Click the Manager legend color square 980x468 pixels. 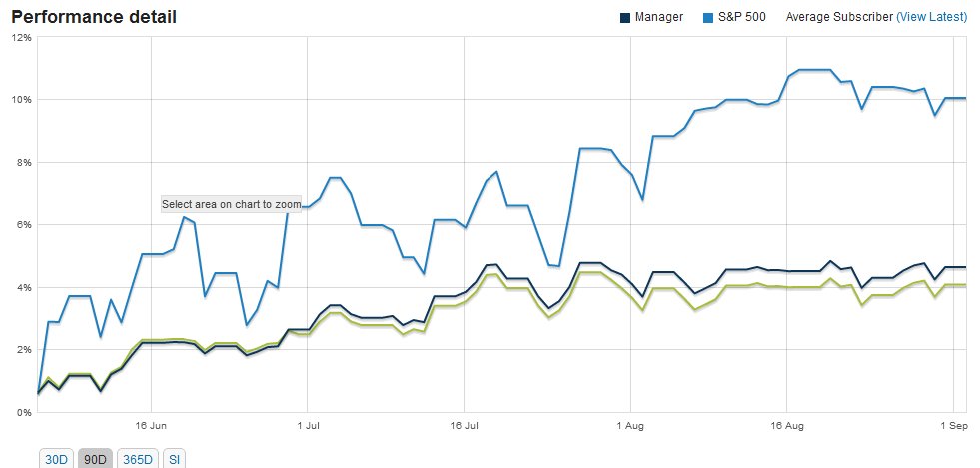[624, 17]
